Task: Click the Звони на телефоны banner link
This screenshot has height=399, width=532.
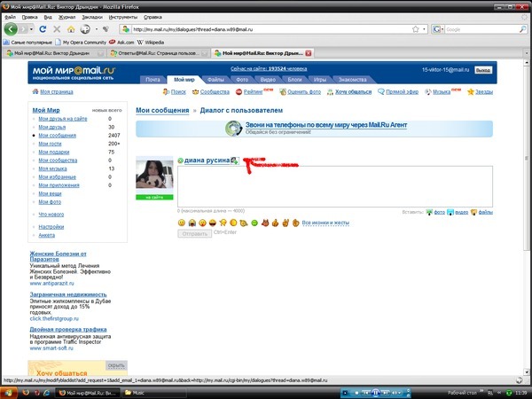Action: [x=326, y=125]
